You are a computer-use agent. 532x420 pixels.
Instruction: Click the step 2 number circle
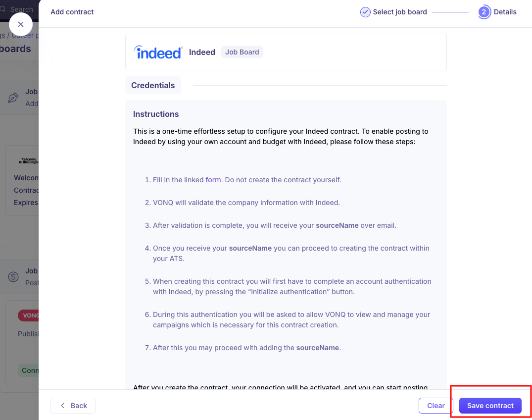(x=484, y=12)
